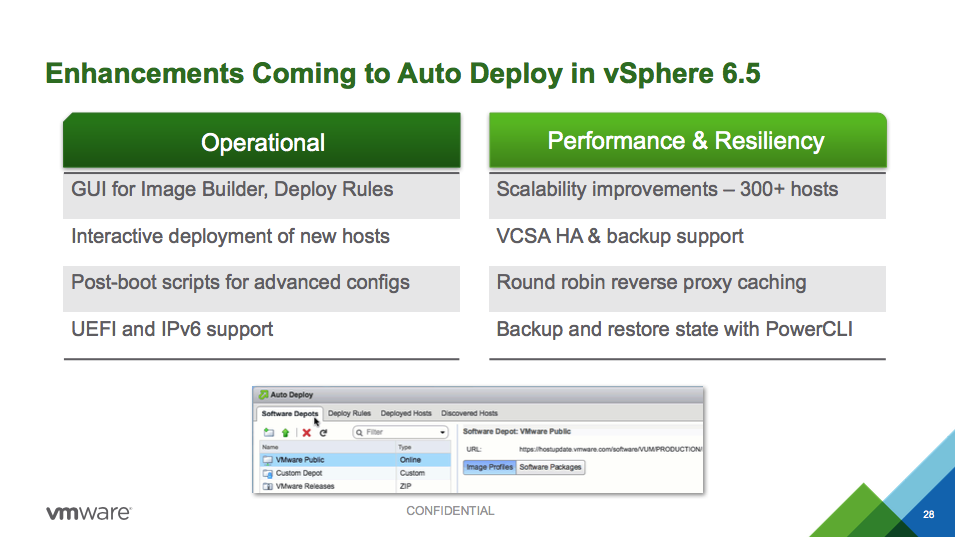The image size is (955, 537).
Task: Open the Deployed Hosts tab
Action: 406,413
